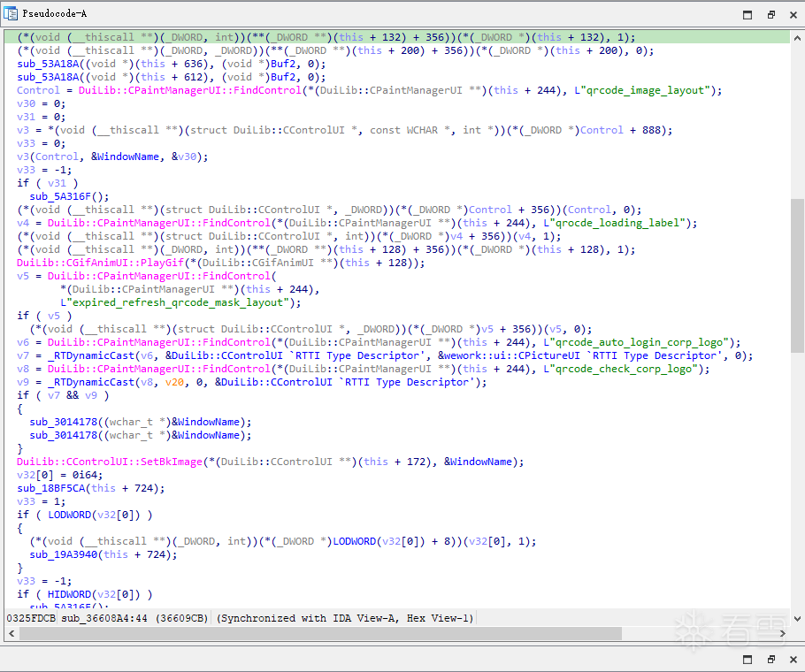
Task: Open the DuiLib::CGifAnimUI::PlayGif function reference
Action: (x=100, y=263)
